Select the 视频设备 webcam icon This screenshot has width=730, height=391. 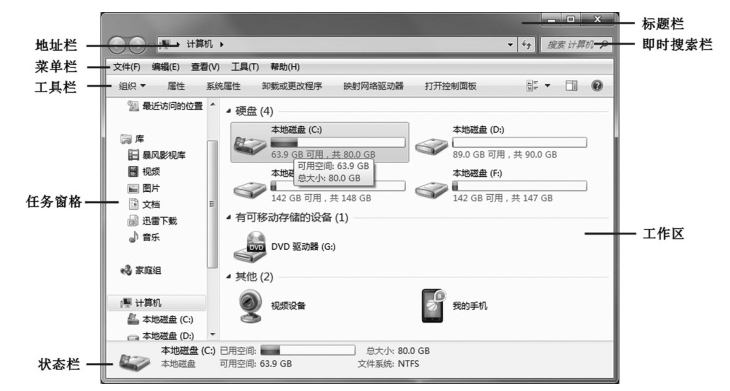[250, 305]
